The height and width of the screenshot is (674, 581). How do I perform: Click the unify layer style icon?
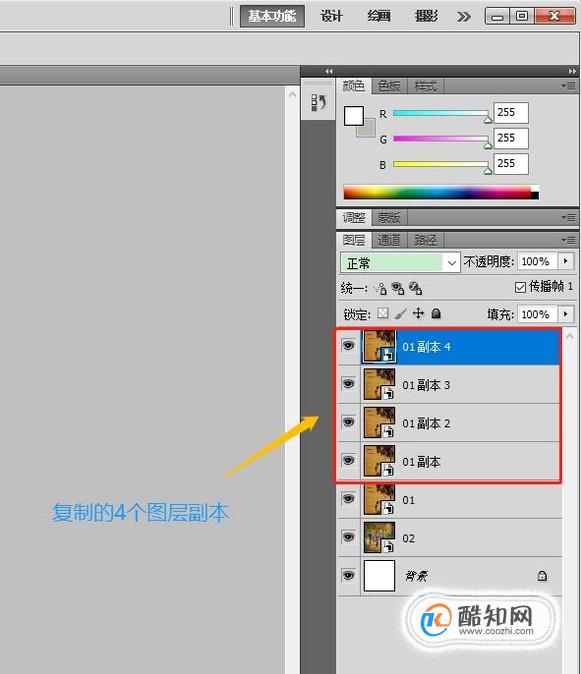pos(415,288)
